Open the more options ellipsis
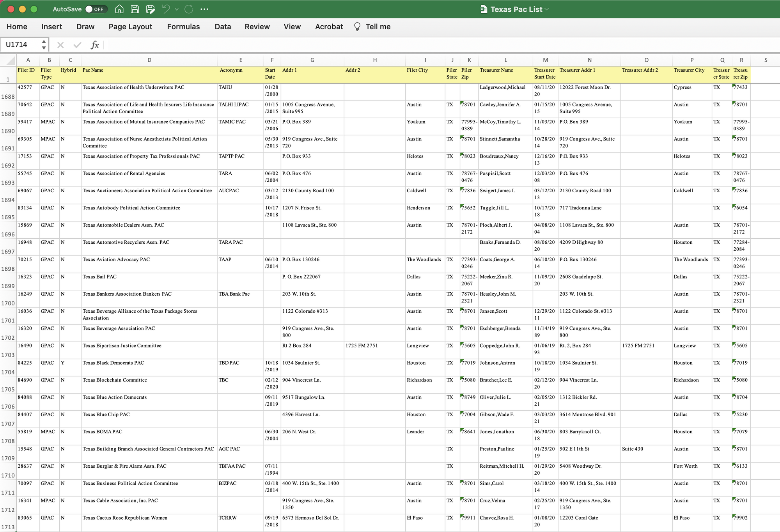 tap(204, 9)
